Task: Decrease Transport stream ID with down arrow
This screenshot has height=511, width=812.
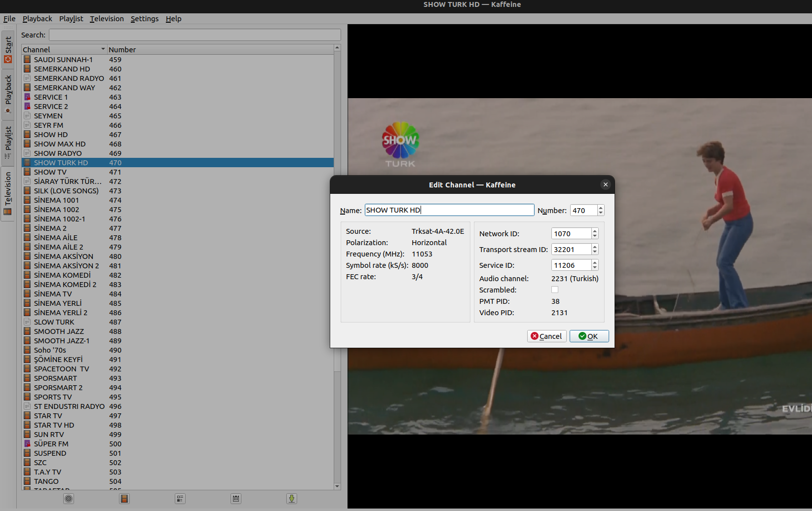Action: 595,252
